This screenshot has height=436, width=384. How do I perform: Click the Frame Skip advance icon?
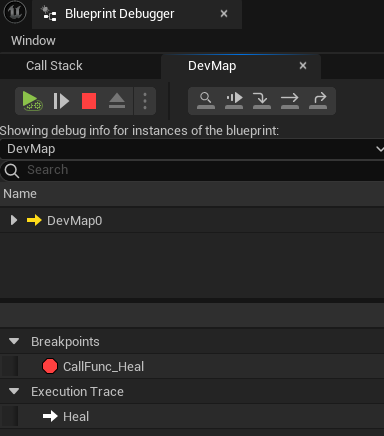61,101
